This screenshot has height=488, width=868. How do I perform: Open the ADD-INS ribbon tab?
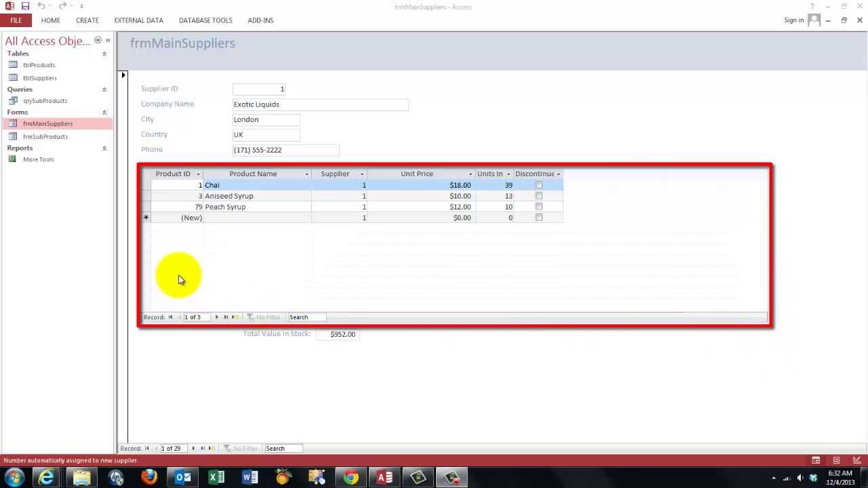tap(260, 20)
